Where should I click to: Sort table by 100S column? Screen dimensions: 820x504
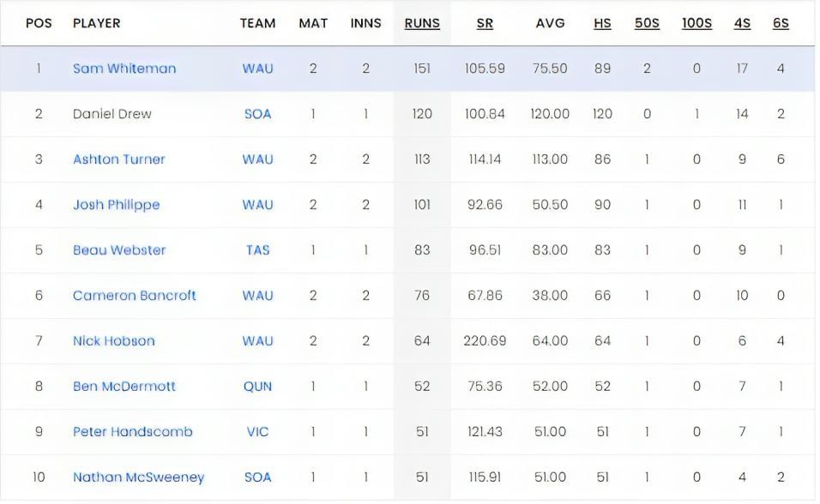tap(696, 23)
